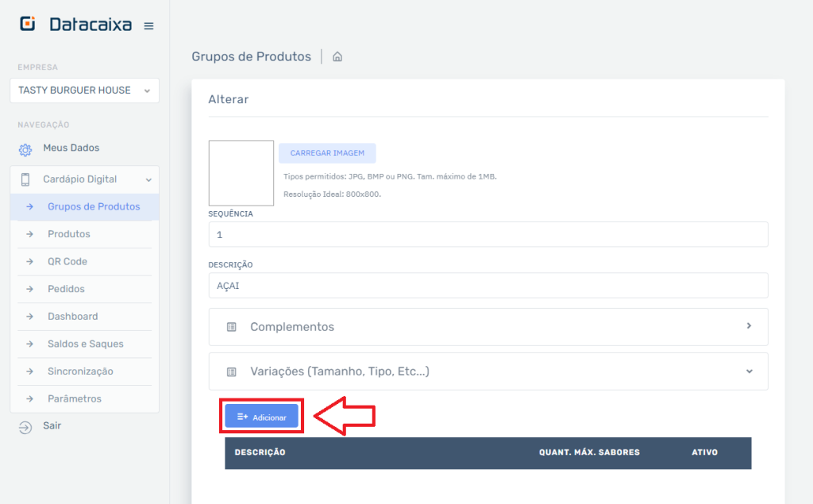Click the phone icon beside Cardápio Digital
The width and height of the screenshot is (813, 504).
click(25, 179)
